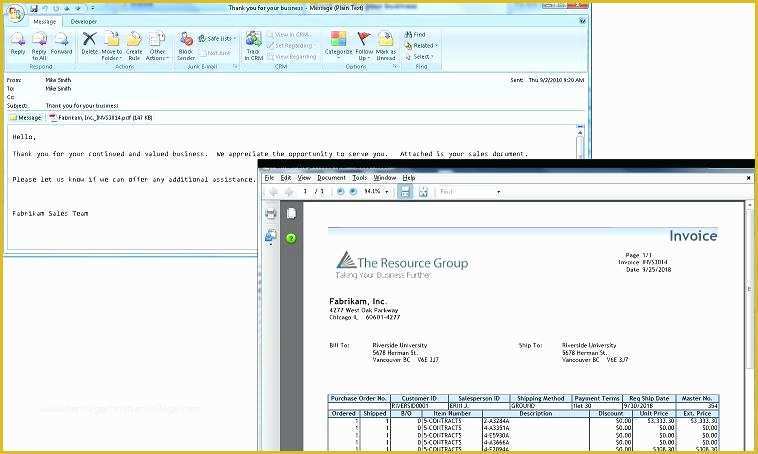Open the Window menu in PDF viewer

coord(385,178)
